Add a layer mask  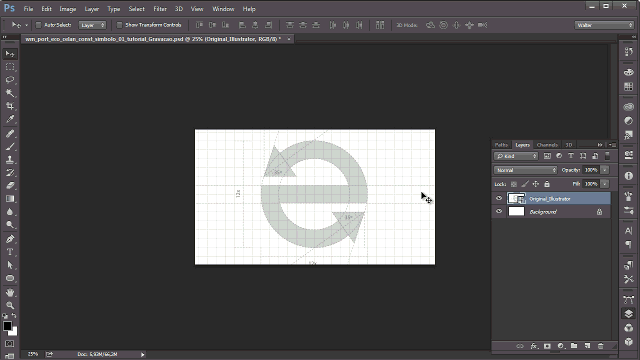click(547, 346)
